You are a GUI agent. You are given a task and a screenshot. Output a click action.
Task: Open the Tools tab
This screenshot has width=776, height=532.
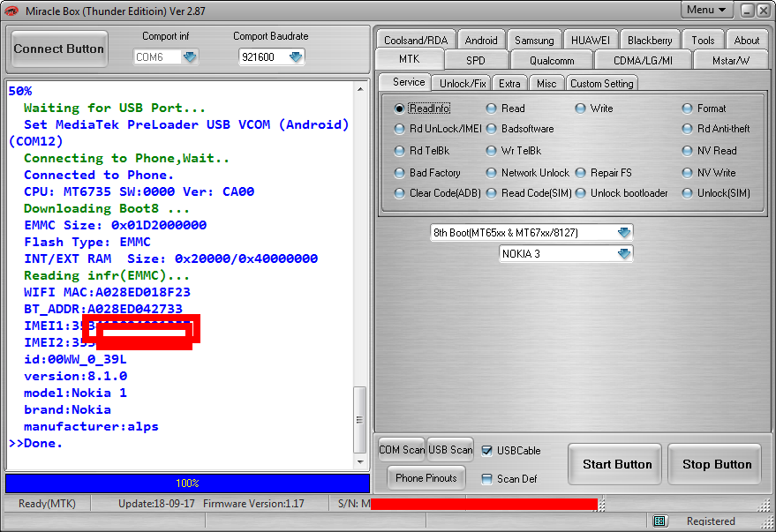tap(703, 40)
